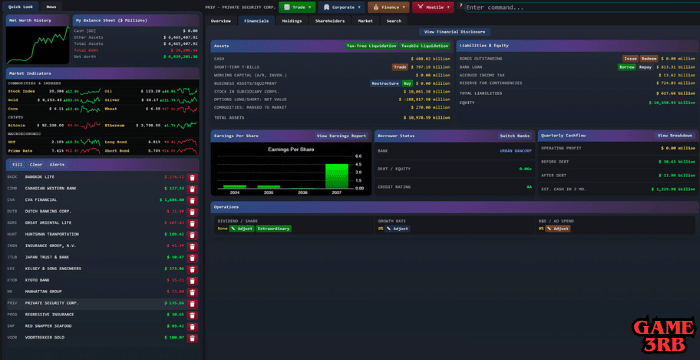
Task: Click Repay next to Bank Loan
Action: pos(645,67)
